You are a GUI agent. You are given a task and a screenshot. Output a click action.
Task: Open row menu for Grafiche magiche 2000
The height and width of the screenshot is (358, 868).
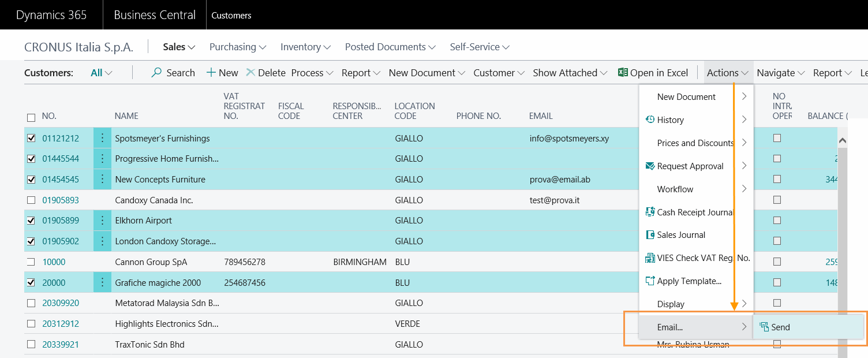102,283
